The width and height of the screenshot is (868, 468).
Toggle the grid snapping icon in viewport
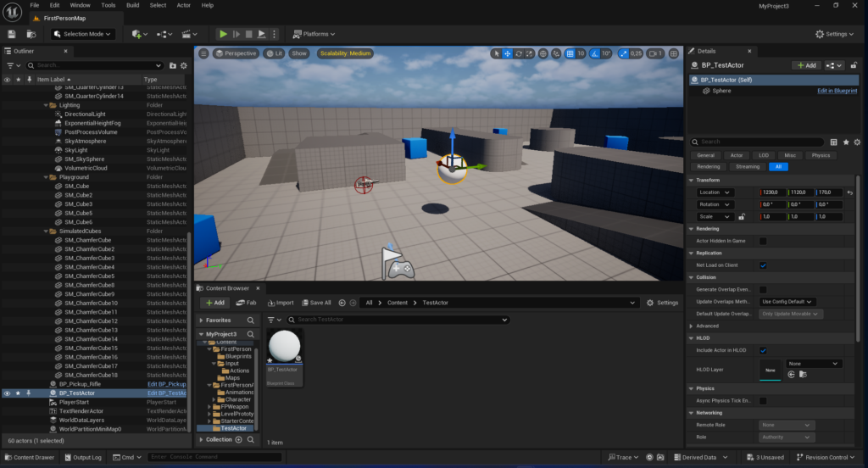570,53
